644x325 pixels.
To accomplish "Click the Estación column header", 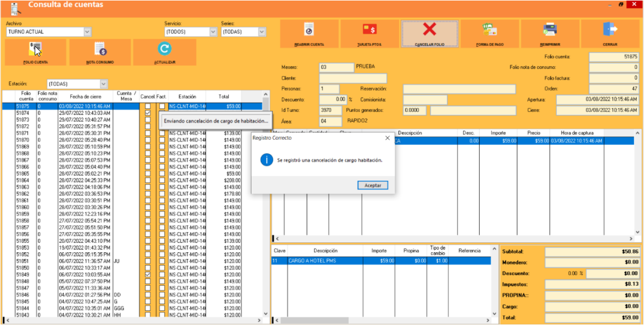I will point(187,97).
